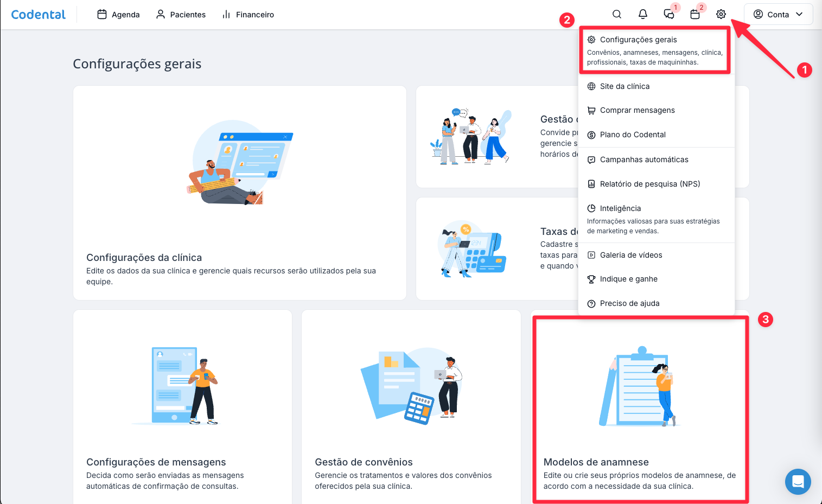Open the Modelos de anamnese card
The image size is (822, 504).
[x=640, y=411]
